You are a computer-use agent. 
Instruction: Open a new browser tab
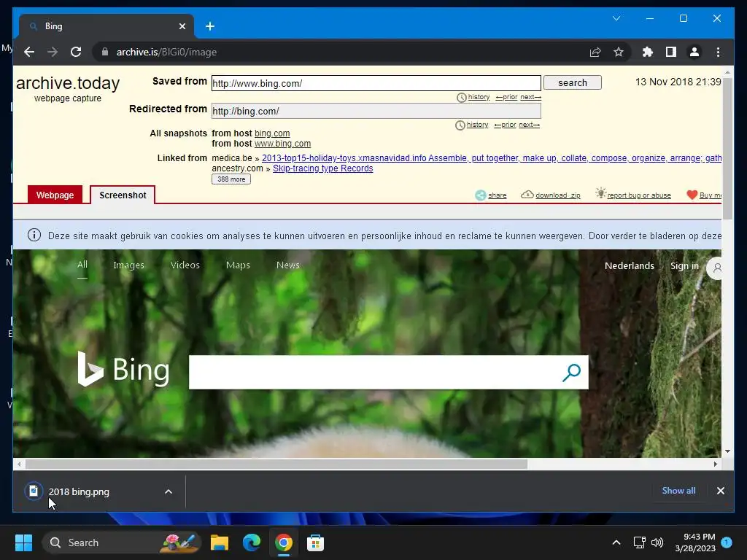pyautogui.click(x=210, y=26)
